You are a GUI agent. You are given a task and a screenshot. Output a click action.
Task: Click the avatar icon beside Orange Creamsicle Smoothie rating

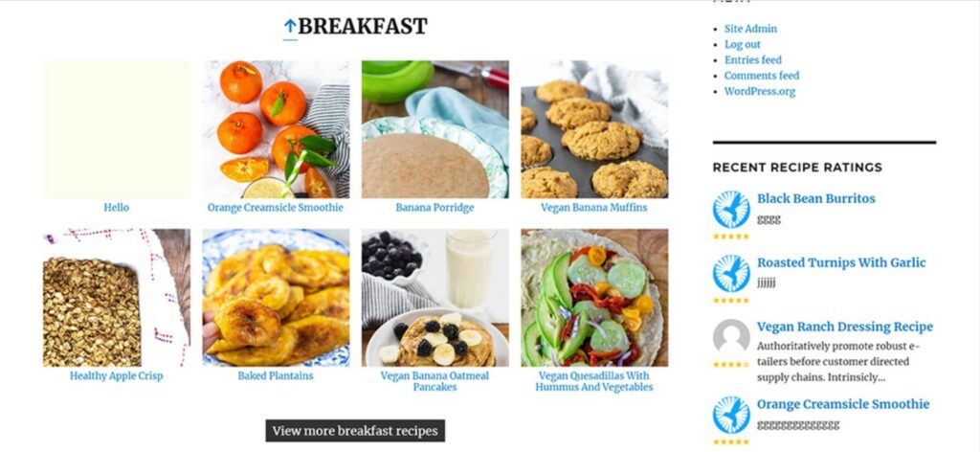coord(731,415)
